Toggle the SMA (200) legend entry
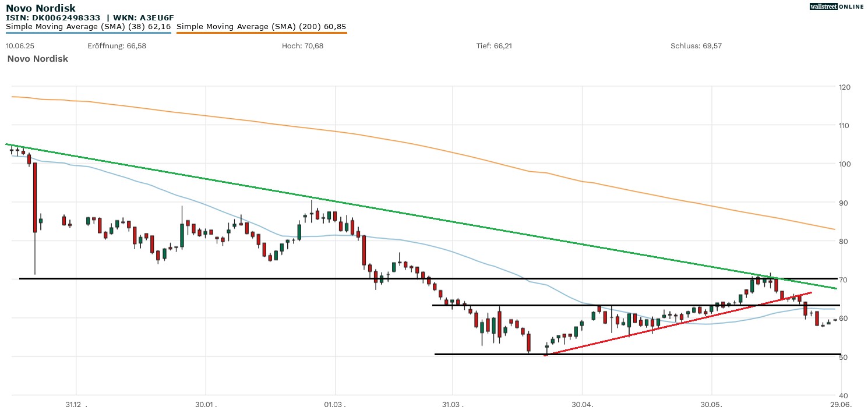This screenshot has width=868, height=407. [x=261, y=26]
